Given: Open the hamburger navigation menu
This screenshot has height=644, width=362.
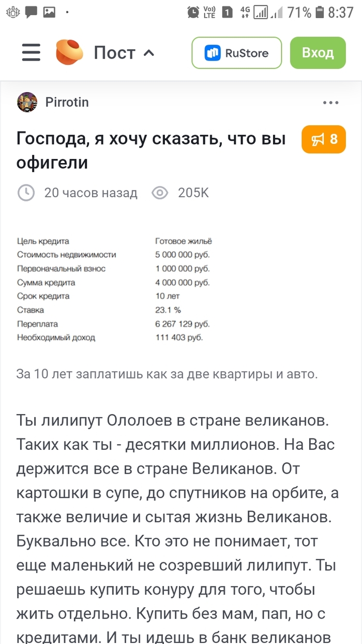Looking at the screenshot, I should tap(31, 53).
